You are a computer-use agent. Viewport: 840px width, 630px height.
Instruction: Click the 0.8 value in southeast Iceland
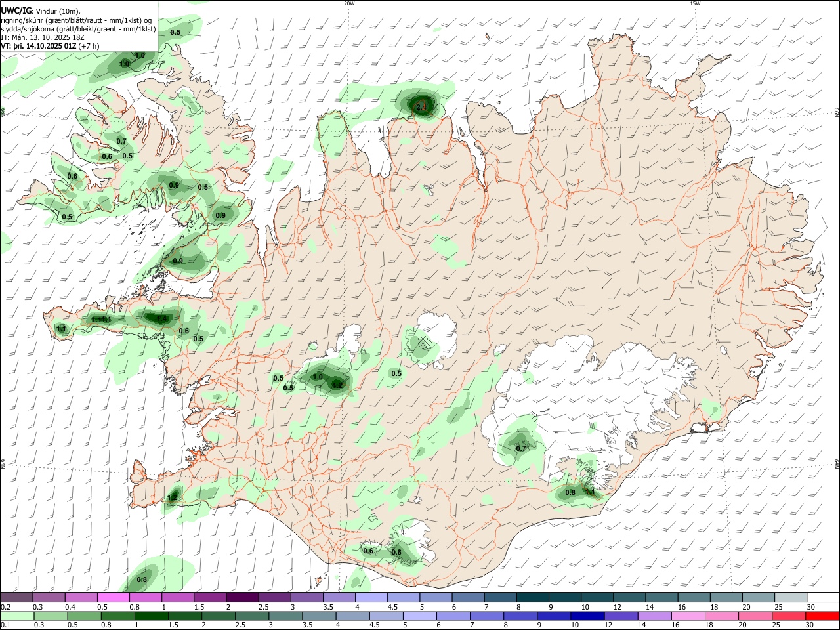pos(570,492)
